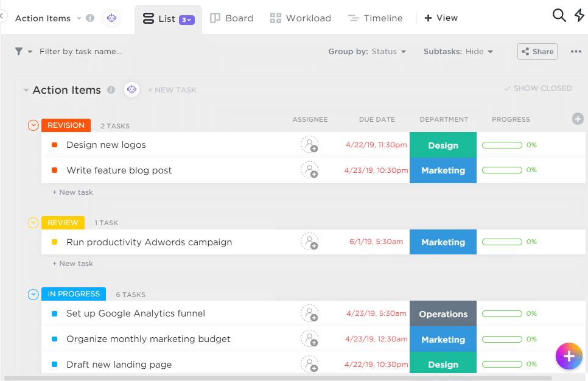The image size is (588, 381).
Task: Open the Group by Status dropdown
Action: coord(384,51)
